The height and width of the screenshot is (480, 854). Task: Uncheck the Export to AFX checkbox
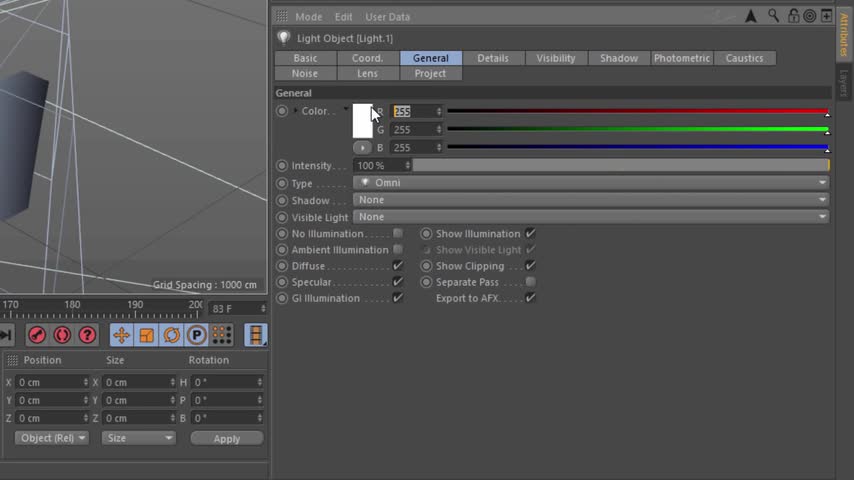530,298
